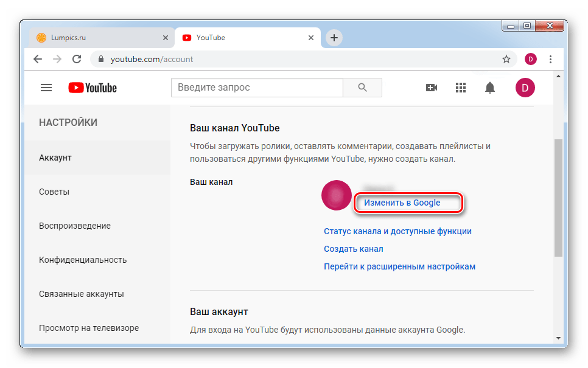The height and width of the screenshot is (368, 588).
Task: Click the Изменить в Google link
Action: pos(402,203)
